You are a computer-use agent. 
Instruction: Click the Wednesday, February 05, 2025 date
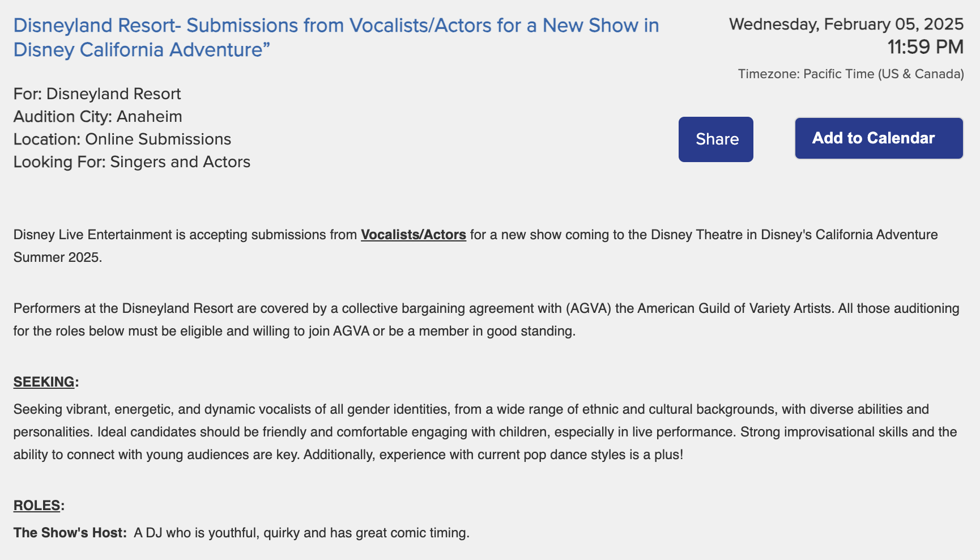pyautogui.click(x=846, y=24)
